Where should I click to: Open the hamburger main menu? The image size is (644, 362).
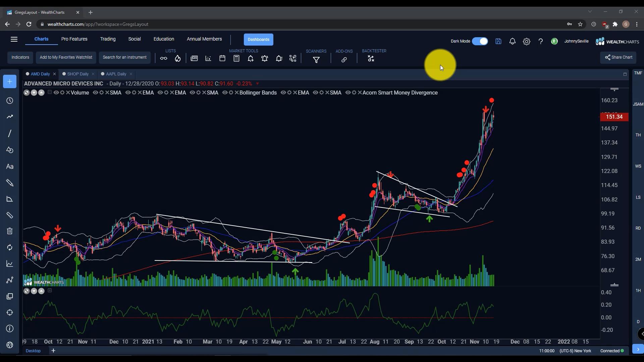pyautogui.click(x=14, y=39)
